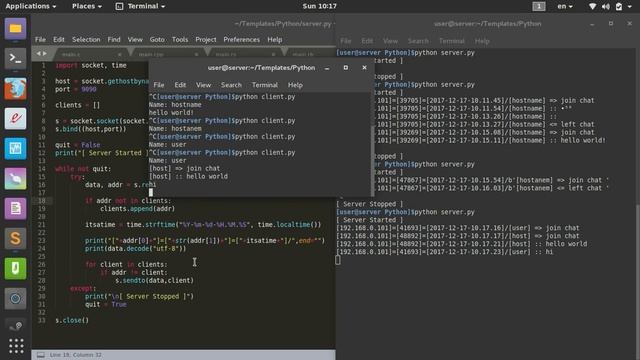Open Help menu in the front client terminal
Image resolution: width=640 pixels, height=360 pixels.
[295, 85]
